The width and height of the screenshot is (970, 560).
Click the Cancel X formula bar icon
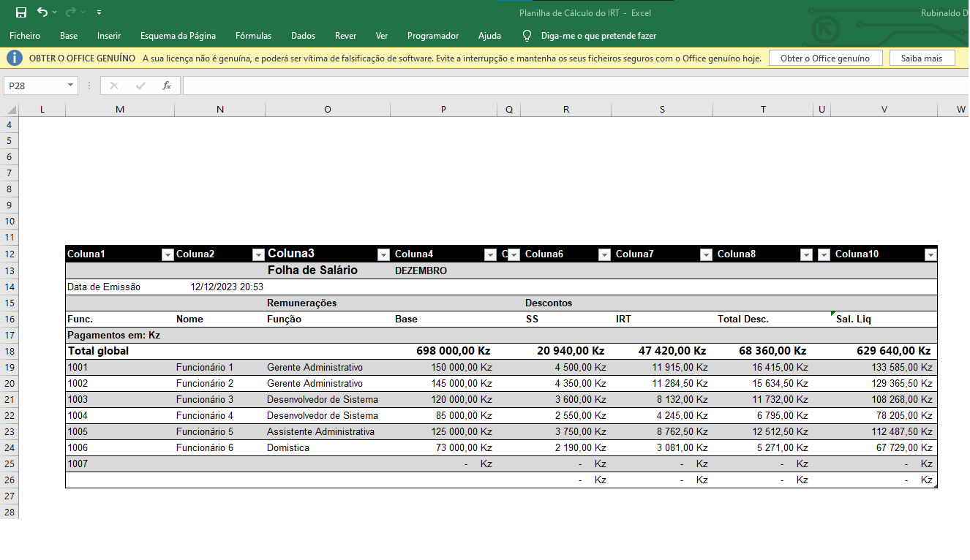point(114,86)
